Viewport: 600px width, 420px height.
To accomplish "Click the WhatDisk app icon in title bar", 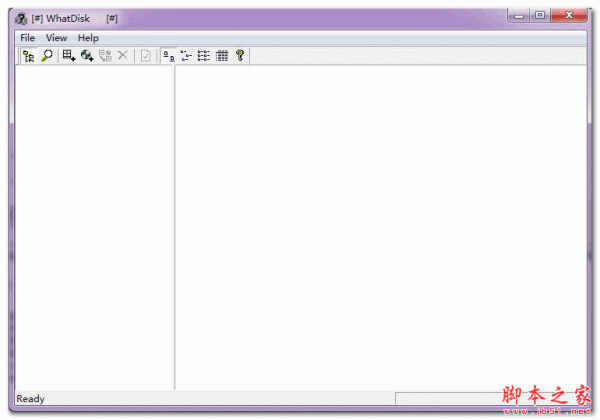I will coord(21,18).
